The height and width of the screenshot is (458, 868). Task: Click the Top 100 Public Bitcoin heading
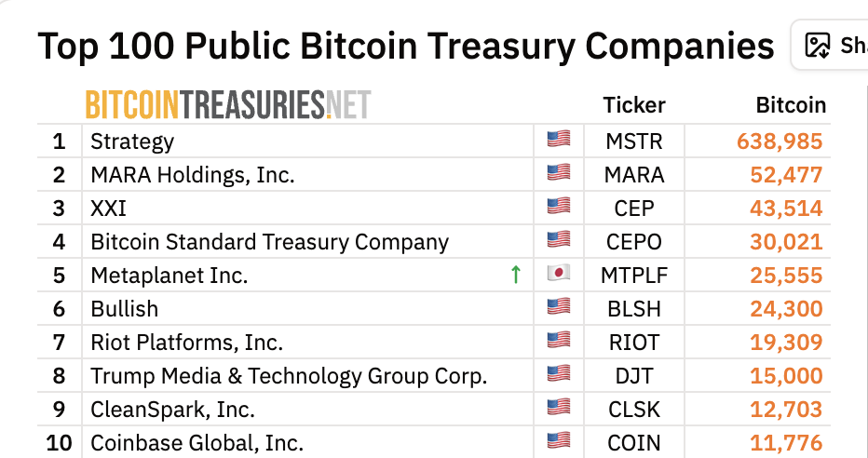(x=406, y=45)
